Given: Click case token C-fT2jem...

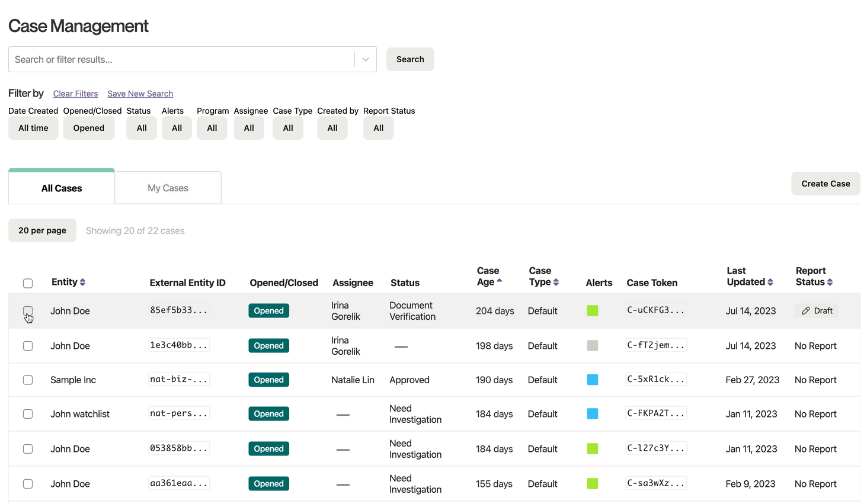Looking at the screenshot, I should coord(656,345).
